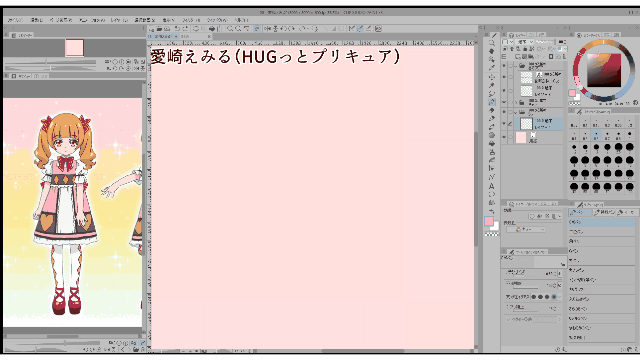Toggle the lock column box of the paper layer
Viewport: 640px width, 360px height.
(510, 137)
